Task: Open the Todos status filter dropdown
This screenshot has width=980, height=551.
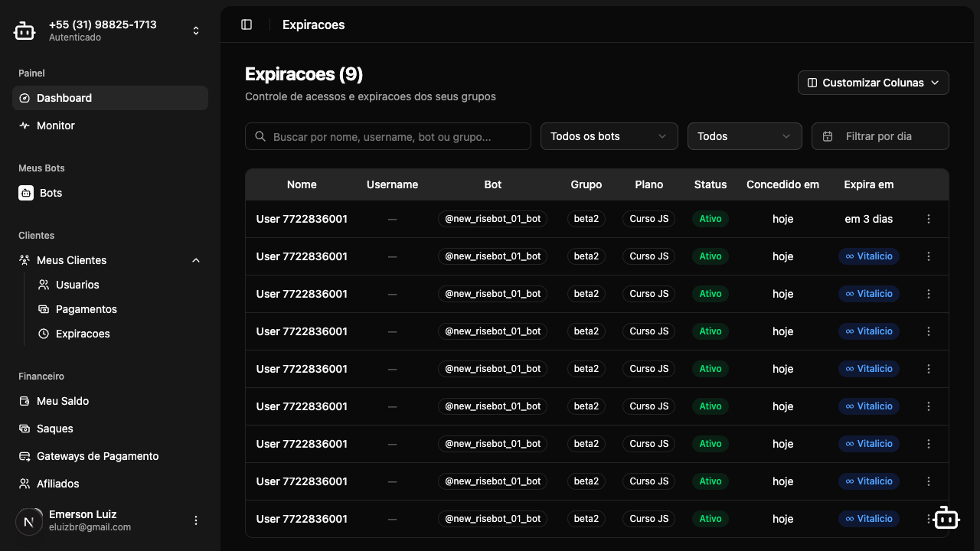Action: click(x=745, y=136)
